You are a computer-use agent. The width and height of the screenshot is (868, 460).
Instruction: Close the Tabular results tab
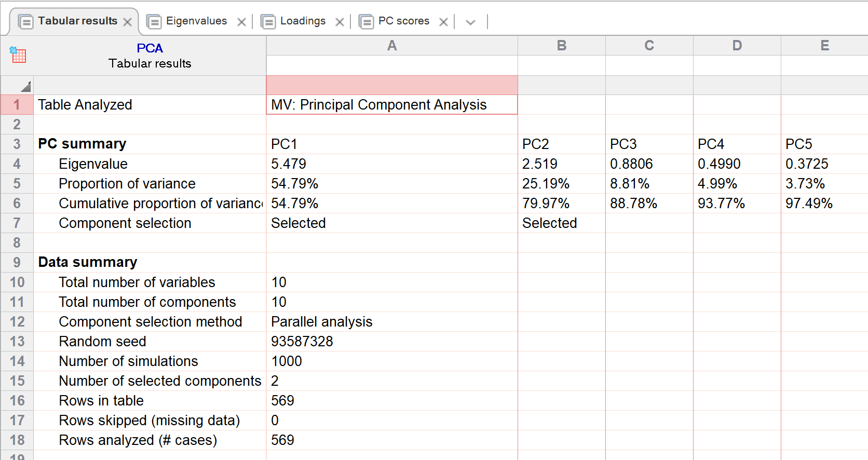pyautogui.click(x=128, y=22)
